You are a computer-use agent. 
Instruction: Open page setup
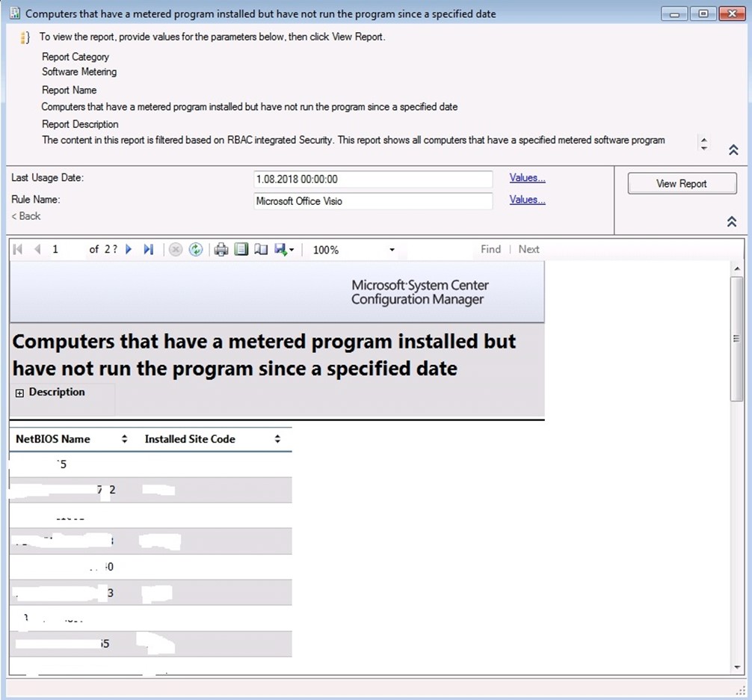(261, 250)
